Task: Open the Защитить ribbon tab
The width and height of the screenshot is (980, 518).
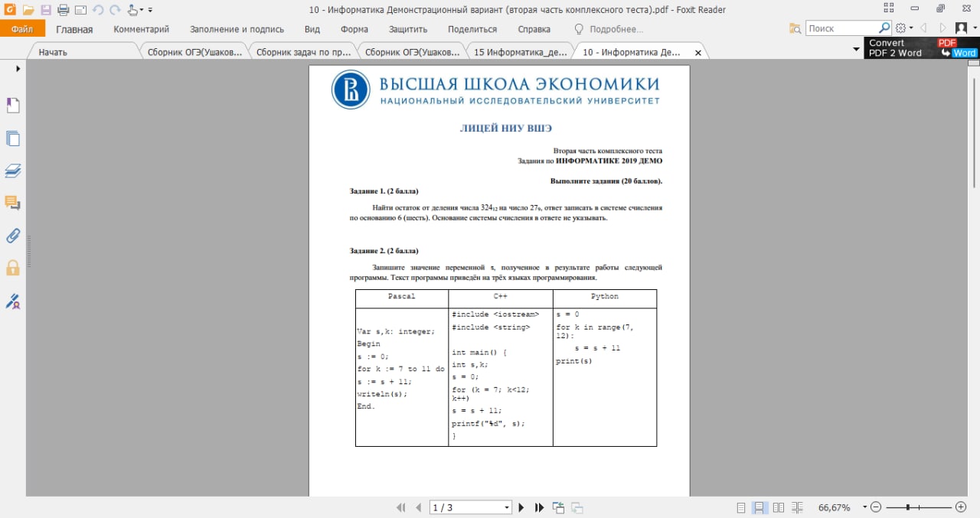Action: tap(408, 29)
